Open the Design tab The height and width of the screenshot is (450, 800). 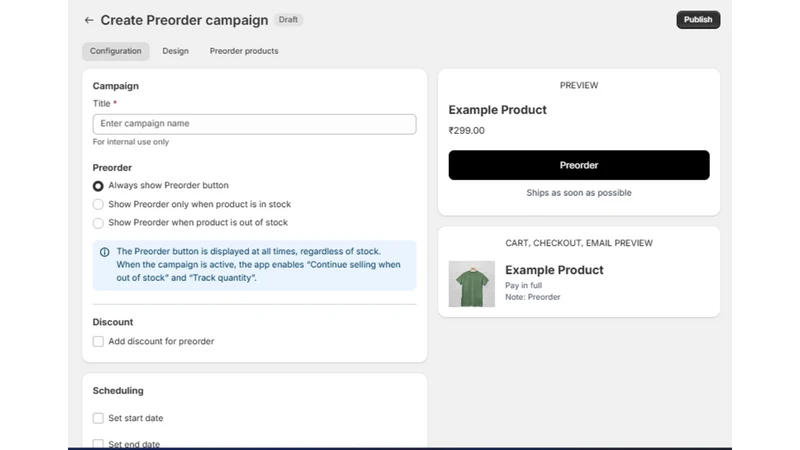[176, 51]
